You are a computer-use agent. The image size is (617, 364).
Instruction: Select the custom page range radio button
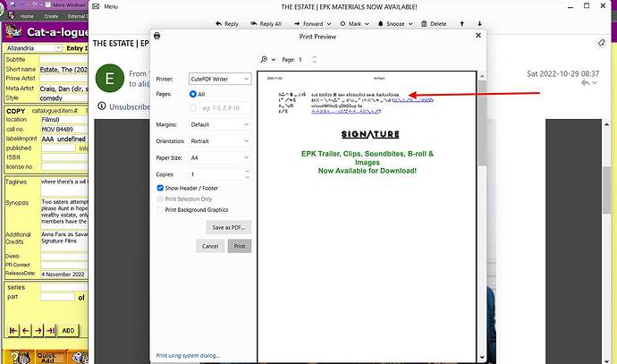[193, 108]
